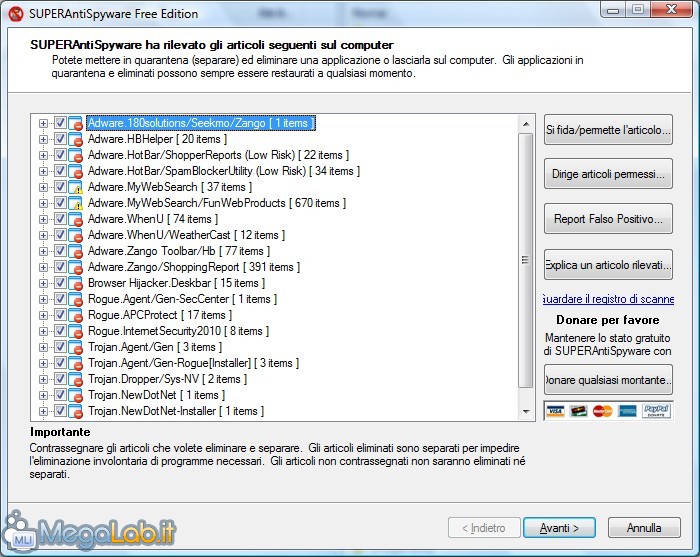
Task: Select the 'Adware.Zango/ShoppingReport [ 391 items ]' row
Action: tap(194, 267)
